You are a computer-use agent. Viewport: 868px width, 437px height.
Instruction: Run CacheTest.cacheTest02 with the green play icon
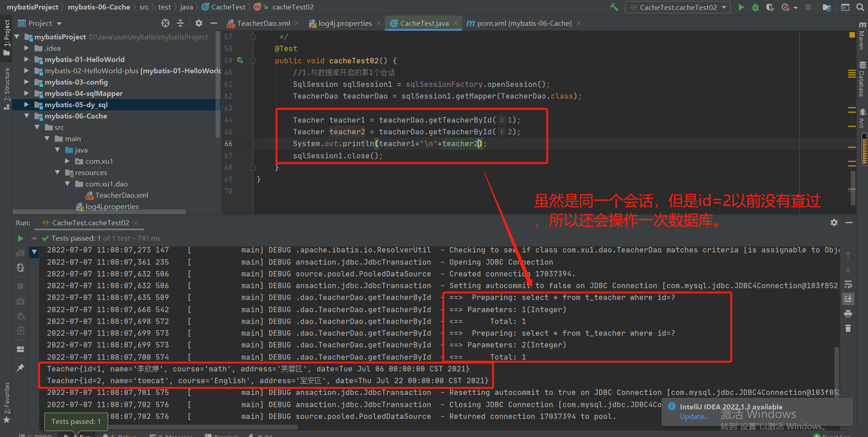click(741, 7)
